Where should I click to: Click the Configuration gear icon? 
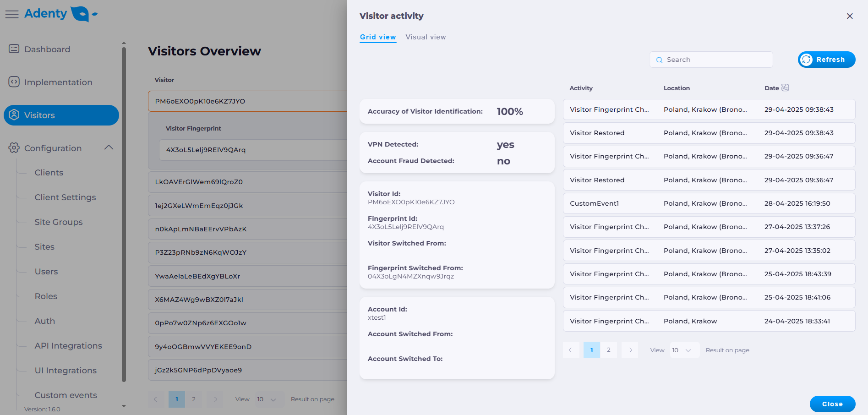tap(14, 147)
